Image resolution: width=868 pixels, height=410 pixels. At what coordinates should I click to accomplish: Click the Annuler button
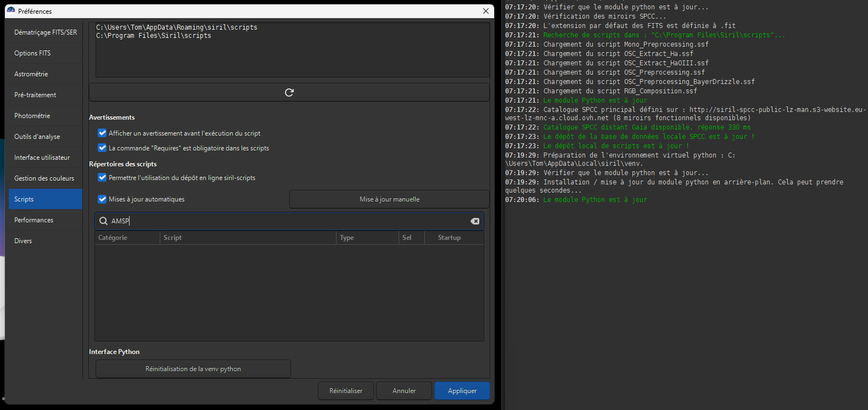coord(404,391)
